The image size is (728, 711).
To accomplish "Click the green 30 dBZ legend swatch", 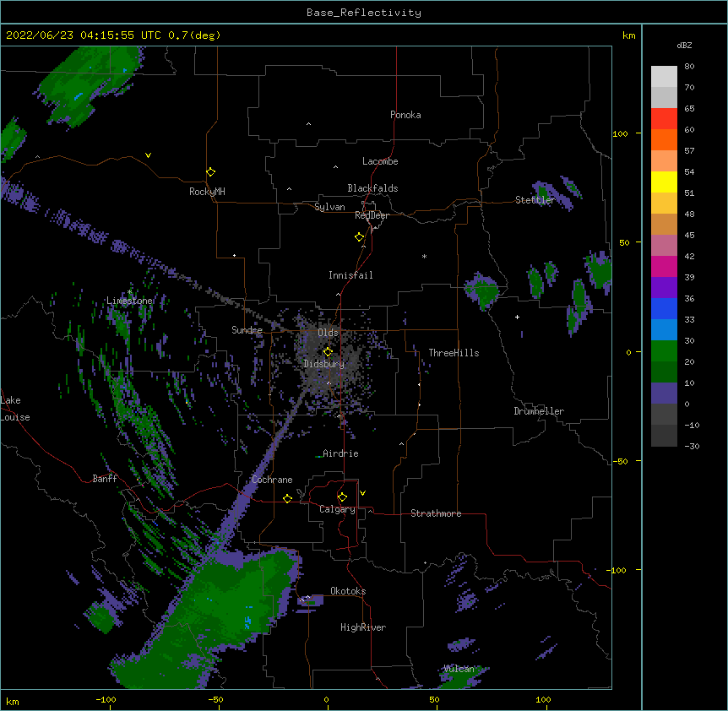I will (664, 351).
